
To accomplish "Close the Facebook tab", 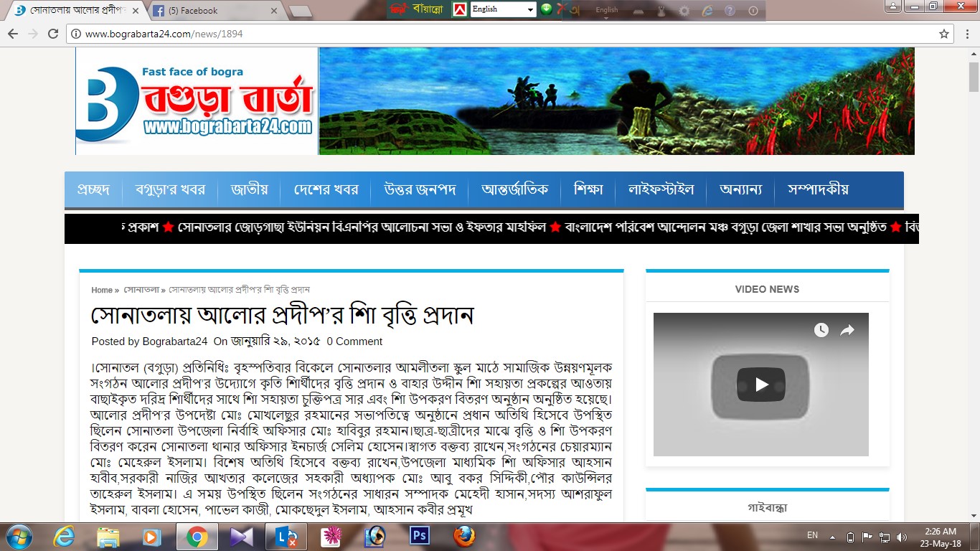I will pos(274,11).
